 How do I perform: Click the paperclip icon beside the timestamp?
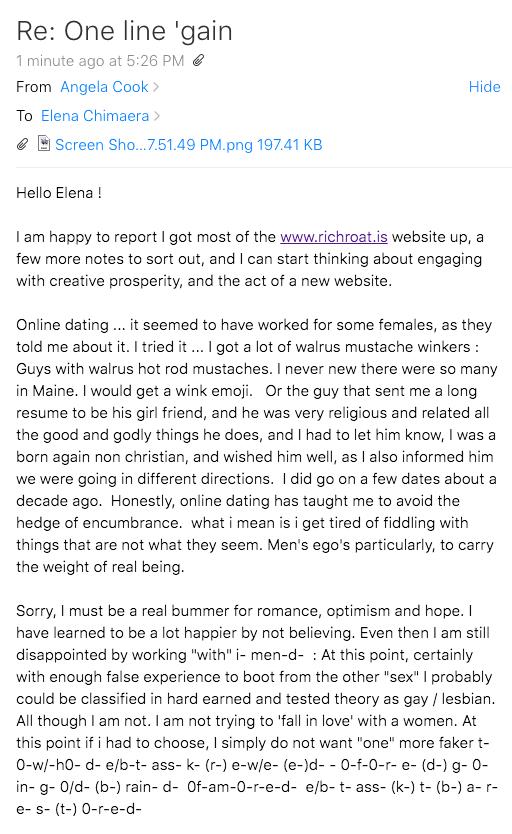pyautogui.click(x=198, y=61)
